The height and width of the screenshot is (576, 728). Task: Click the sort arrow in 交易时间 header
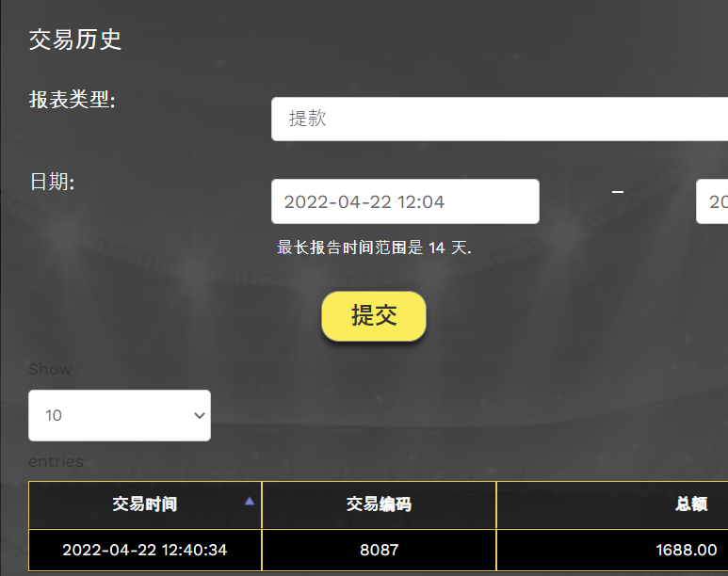point(250,502)
